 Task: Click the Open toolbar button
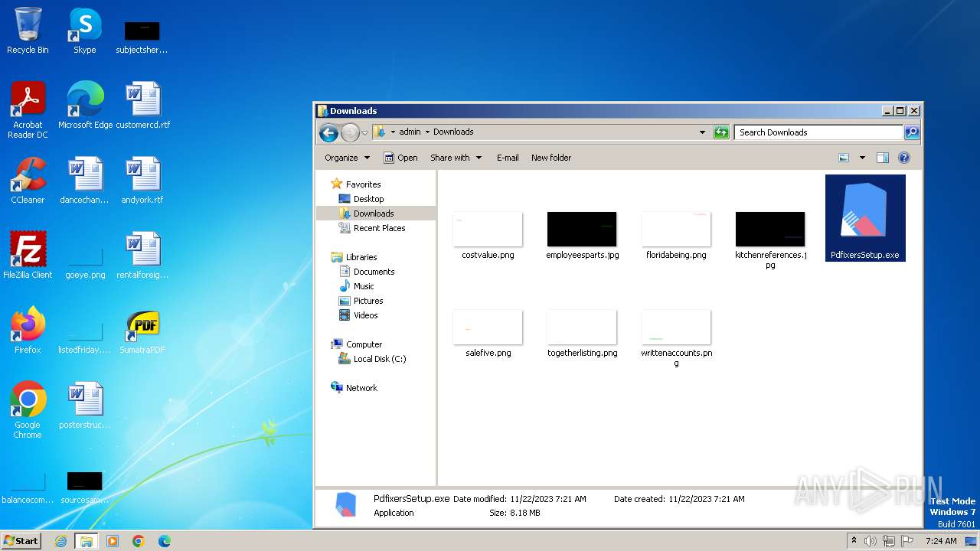pyautogui.click(x=400, y=158)
